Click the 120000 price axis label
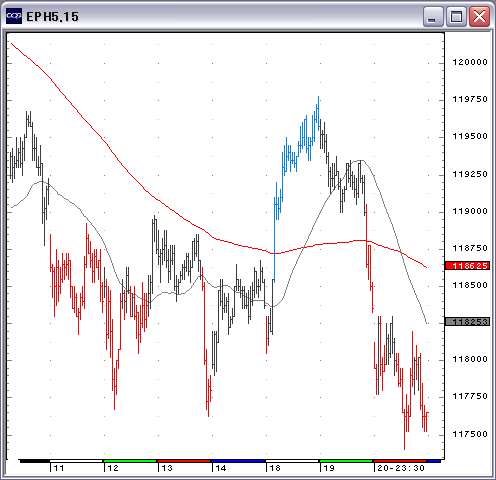Screen dimensions: 496x480 click(x=470, y=62)
